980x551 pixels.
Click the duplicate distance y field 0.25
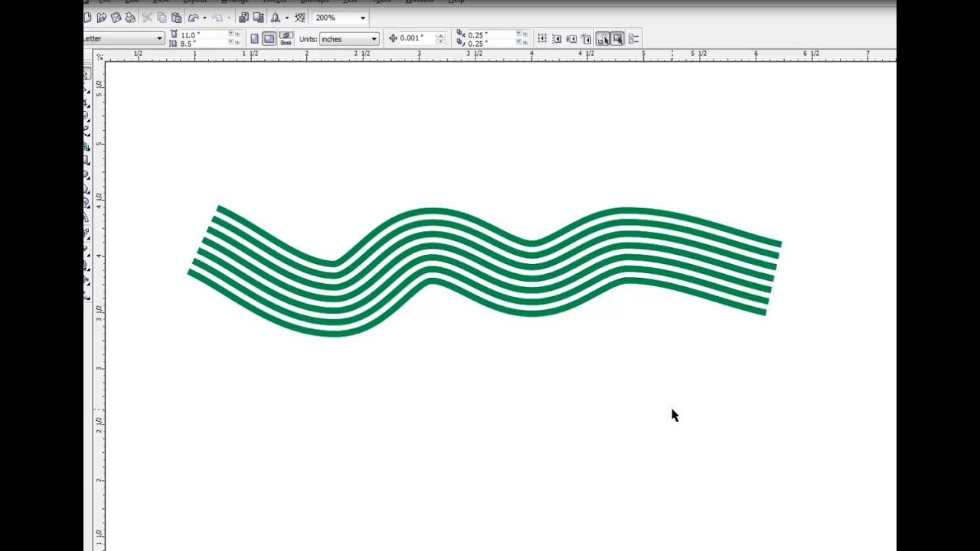pyautogui.click(x=491, y=44)
